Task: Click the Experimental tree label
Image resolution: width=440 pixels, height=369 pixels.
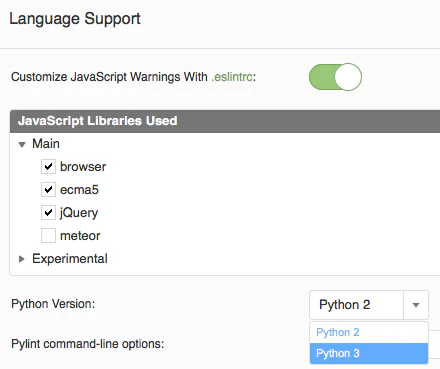Action: click(70, 259)
